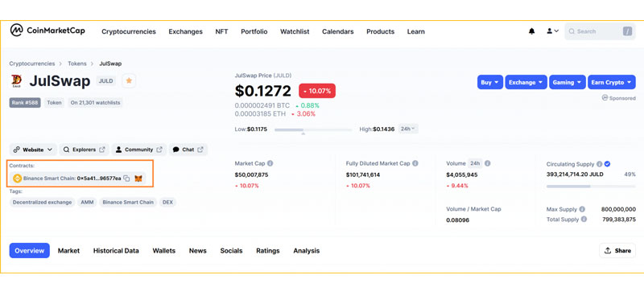Click the DEX tag
The width and height of the screenshot is (644, 304).
tap(167, 202)
